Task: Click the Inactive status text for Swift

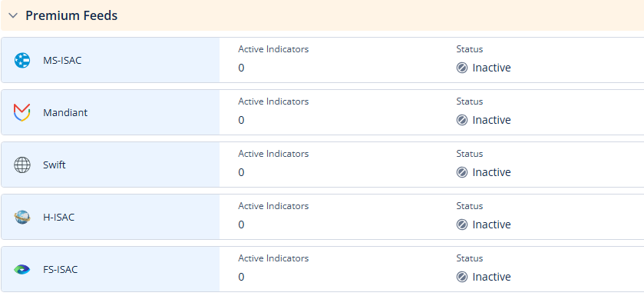Action: [x=491, y=172]
